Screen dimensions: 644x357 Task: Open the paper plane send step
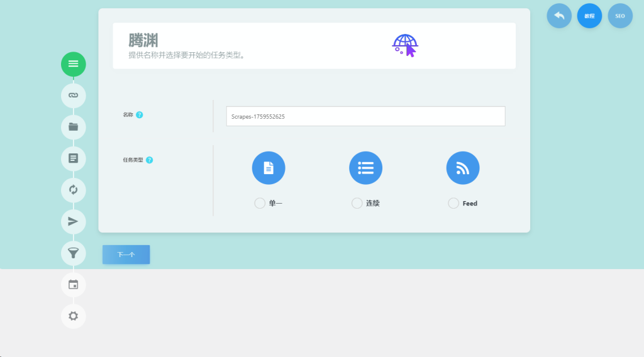pyautogui.click(x=73, y=221)
